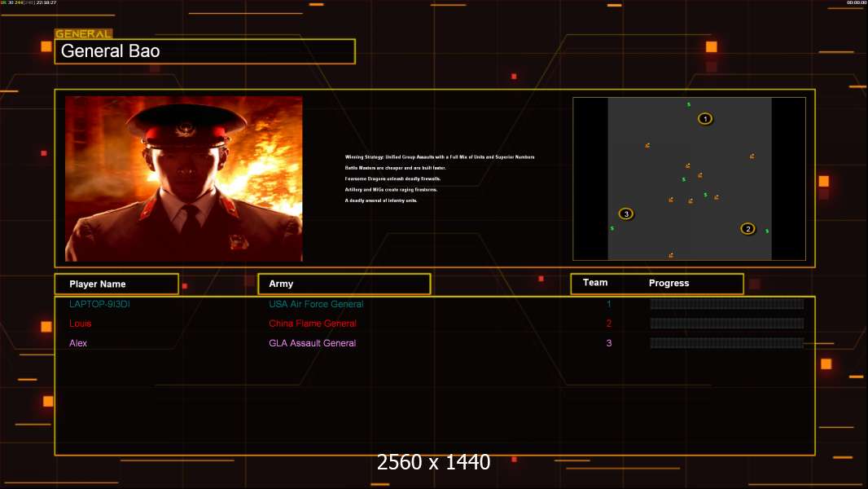This screenshot has width=868, height=489.
Task: Click team number 2 for Louis
Action: coord(609,324)
